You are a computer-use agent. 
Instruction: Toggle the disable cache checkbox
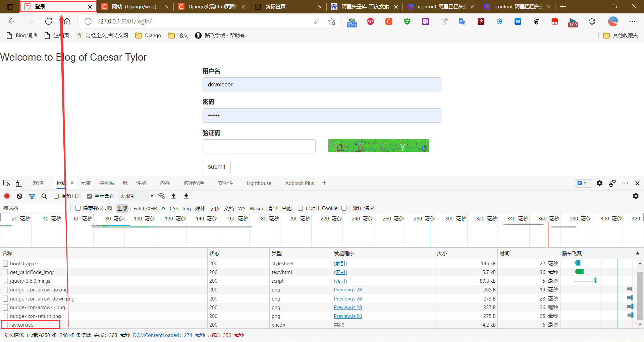click(89, 196)
